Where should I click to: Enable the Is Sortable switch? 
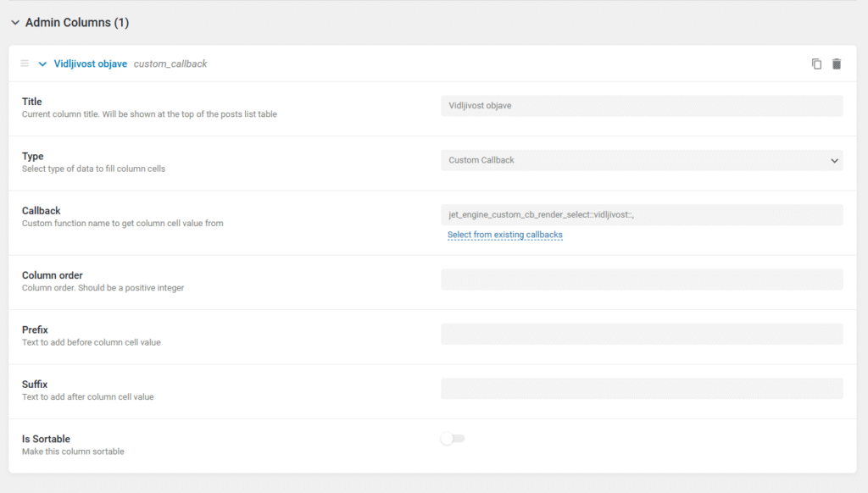tap(453, 439)
